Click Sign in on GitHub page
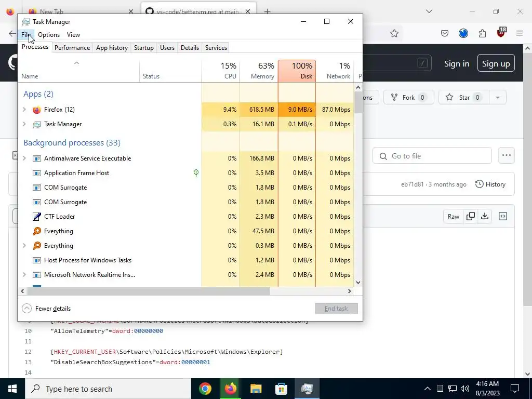 [457, 64]
